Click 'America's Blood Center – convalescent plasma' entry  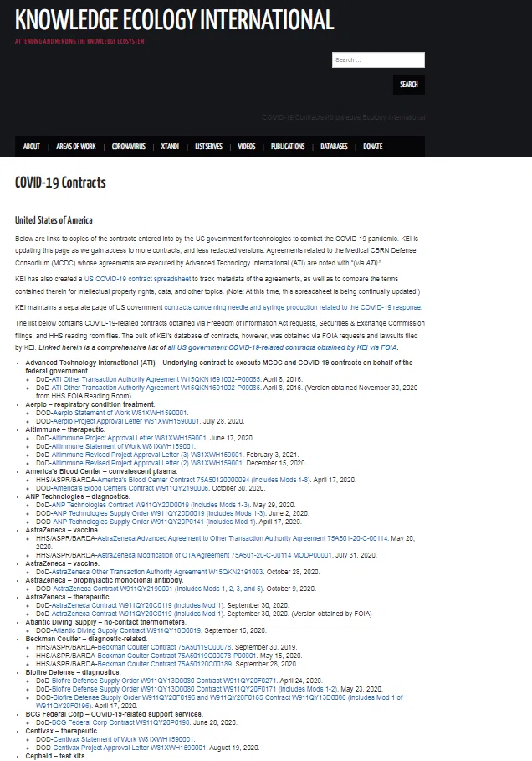(x=101, y=471)
